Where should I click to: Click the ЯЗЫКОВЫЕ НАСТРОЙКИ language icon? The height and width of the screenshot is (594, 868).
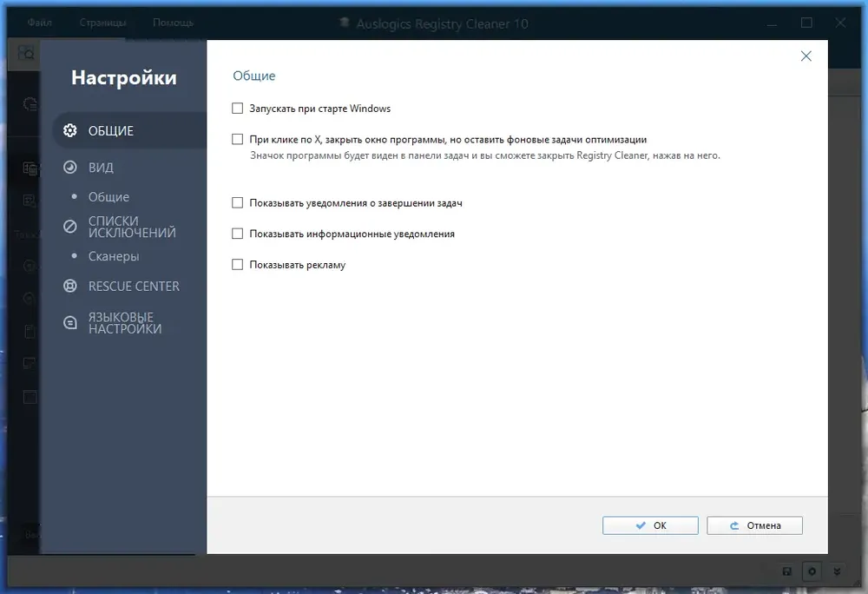coord(69,323)
